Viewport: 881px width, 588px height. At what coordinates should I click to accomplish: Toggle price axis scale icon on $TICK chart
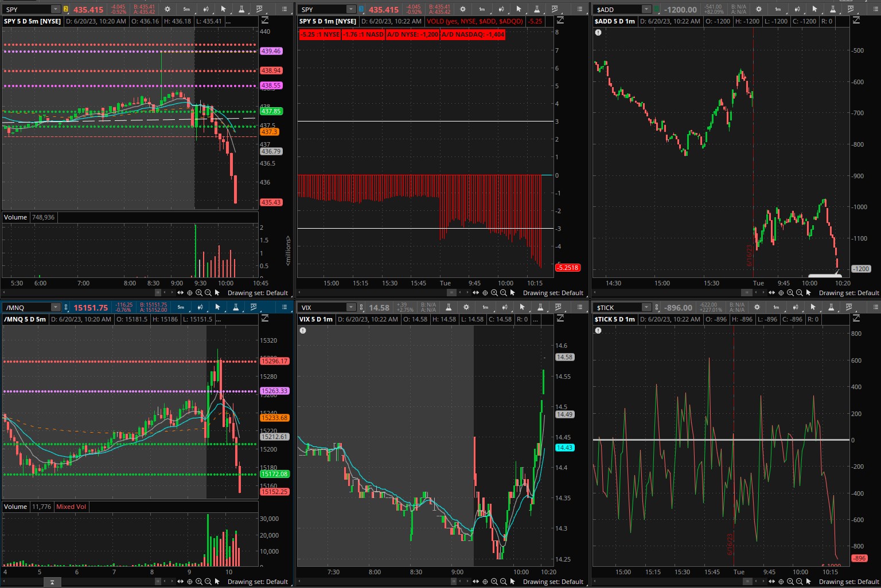(x=856, y=318)
